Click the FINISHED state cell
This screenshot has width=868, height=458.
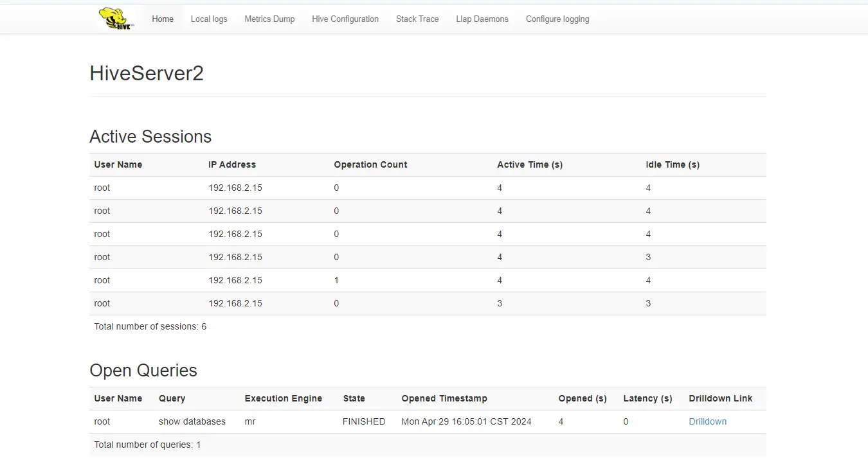coord(364,422)
